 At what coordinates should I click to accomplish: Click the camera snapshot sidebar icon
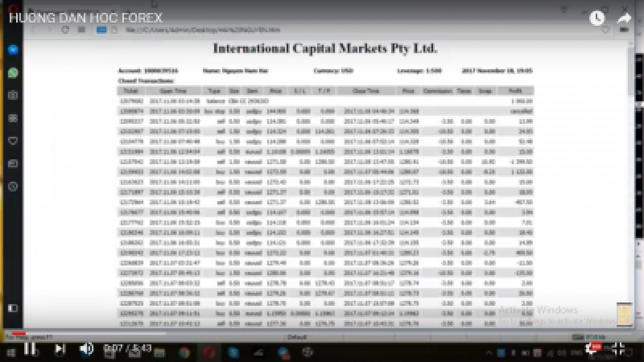point(13,95)
